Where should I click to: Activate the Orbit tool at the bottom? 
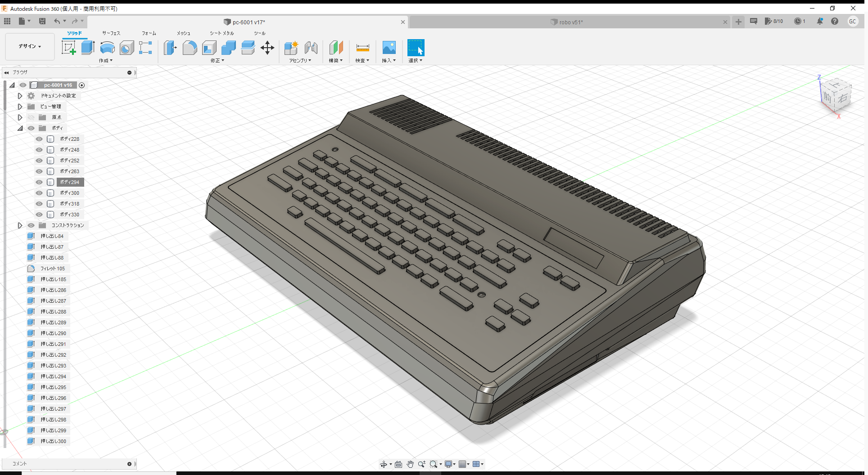click(384, 464)
